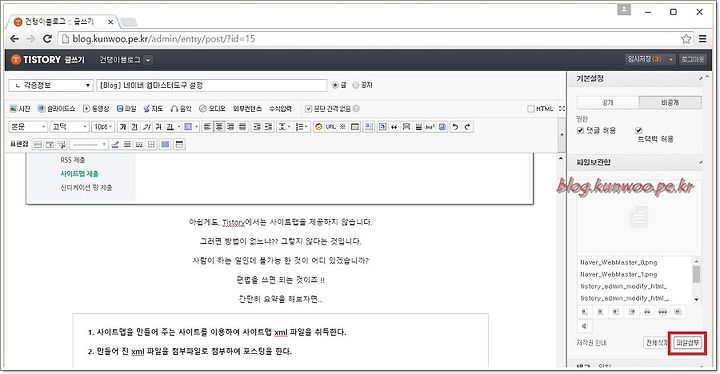Screen dimensions: 720x374
Task: Attach a 파일 from media toolbar
Action: click(126, 108)
